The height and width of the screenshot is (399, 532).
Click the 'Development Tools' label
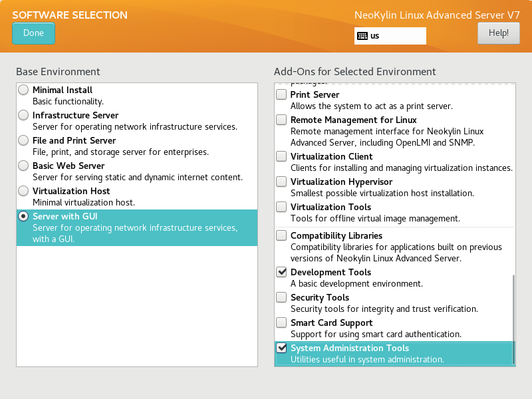coord(331,272)
